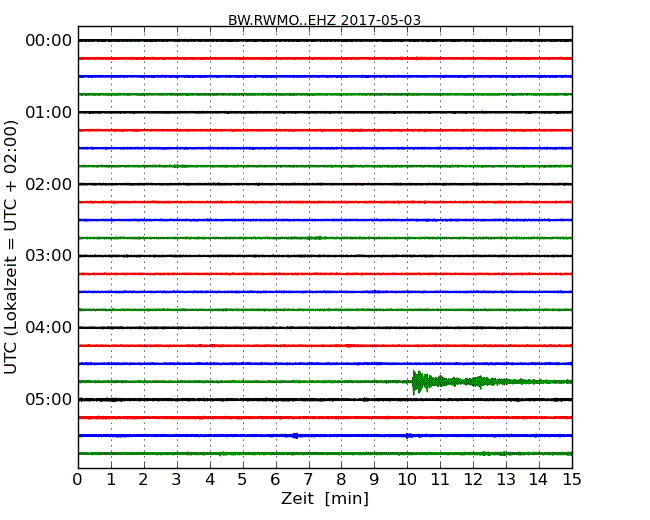Click the x-axis tick label 5

pos(243,480)
